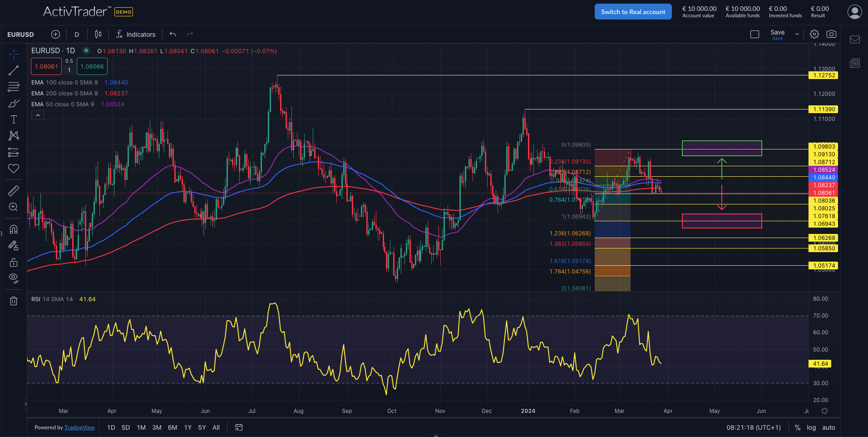Image resolution: width=868 pixels, height=437 pixels.
Task: Open the Indicators dialog
Action: [x=136, y=34]
